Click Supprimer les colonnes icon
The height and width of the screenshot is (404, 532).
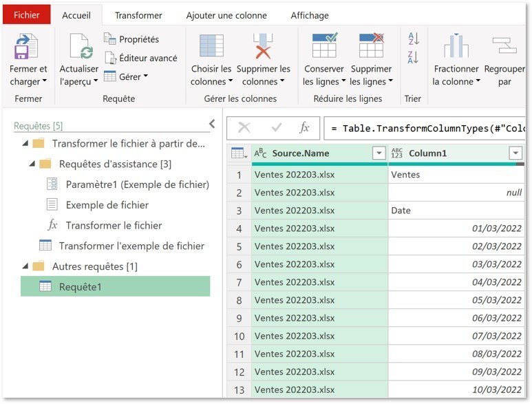click(263, 46)
